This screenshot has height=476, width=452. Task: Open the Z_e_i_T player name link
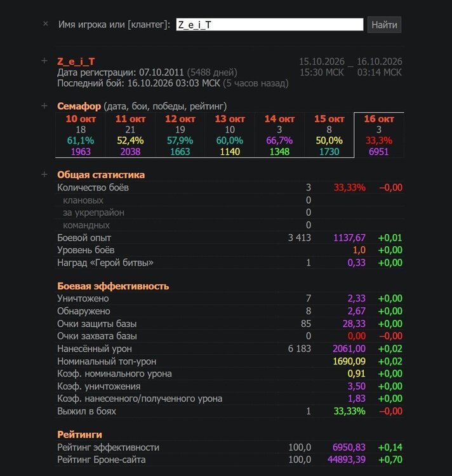point(76,62)
